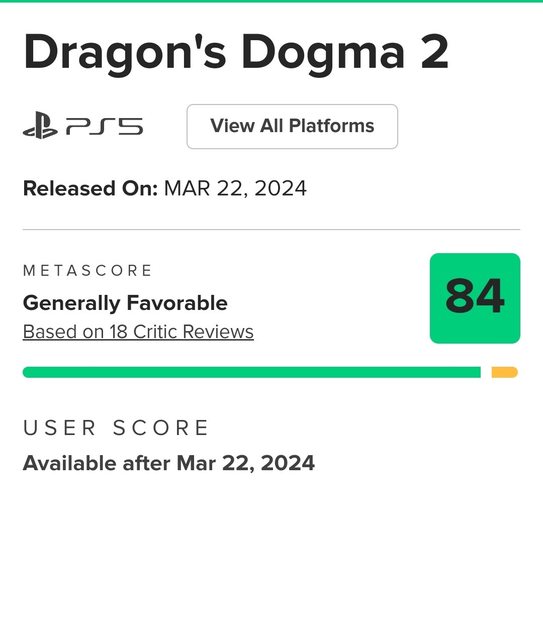Open Based on 18 Critic Reviews link

point(138,332)
